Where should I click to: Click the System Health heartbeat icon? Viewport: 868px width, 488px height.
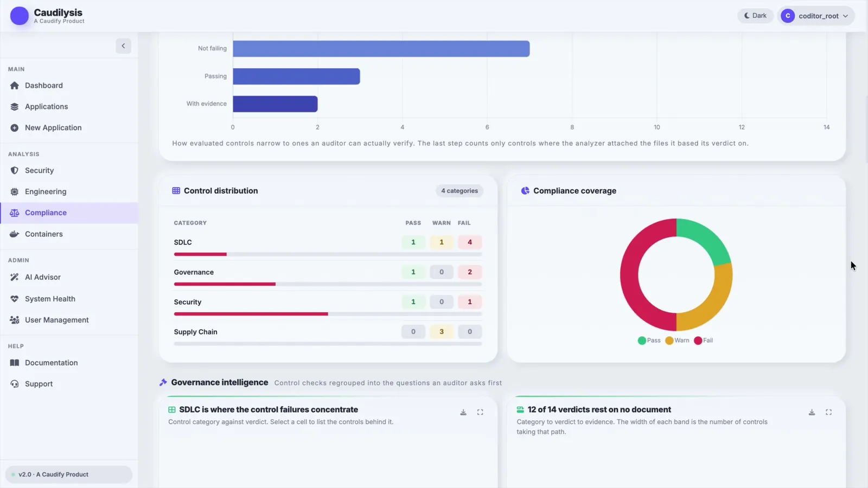[15, 299]
